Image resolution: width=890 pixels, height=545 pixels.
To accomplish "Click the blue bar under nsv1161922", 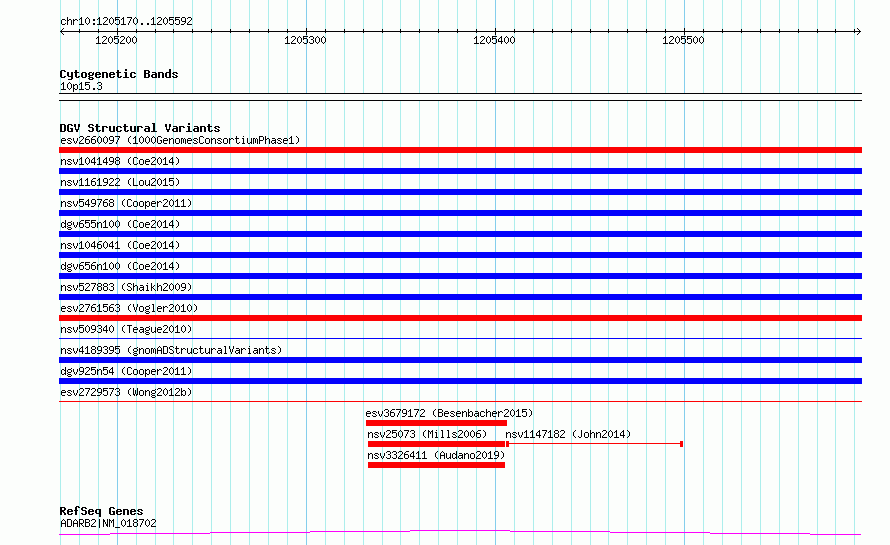I will [x=460, y=192].
